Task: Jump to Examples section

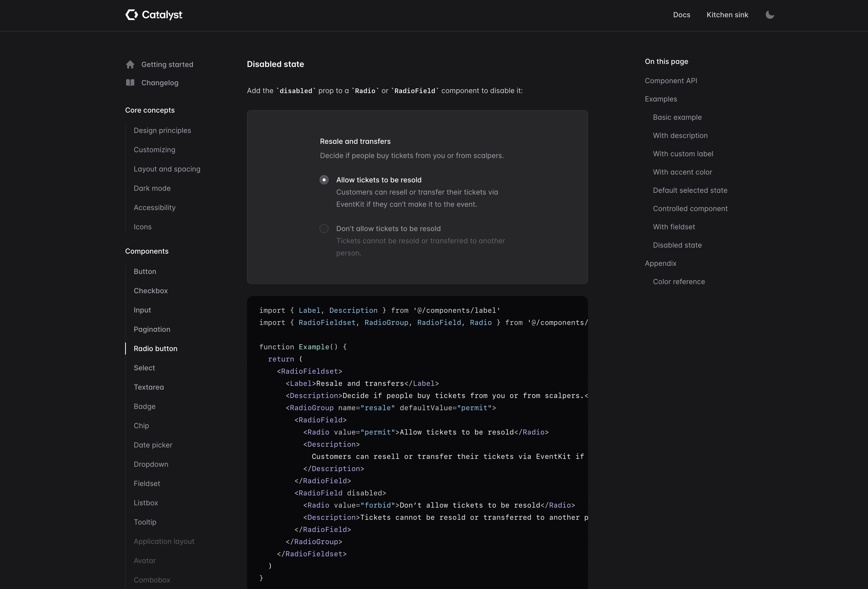Action: tap(661, 99)
